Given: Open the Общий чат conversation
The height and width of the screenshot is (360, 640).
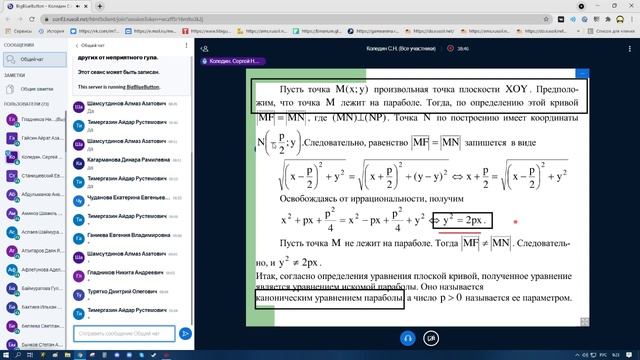Looking at the screenshot, I should 35,60.
